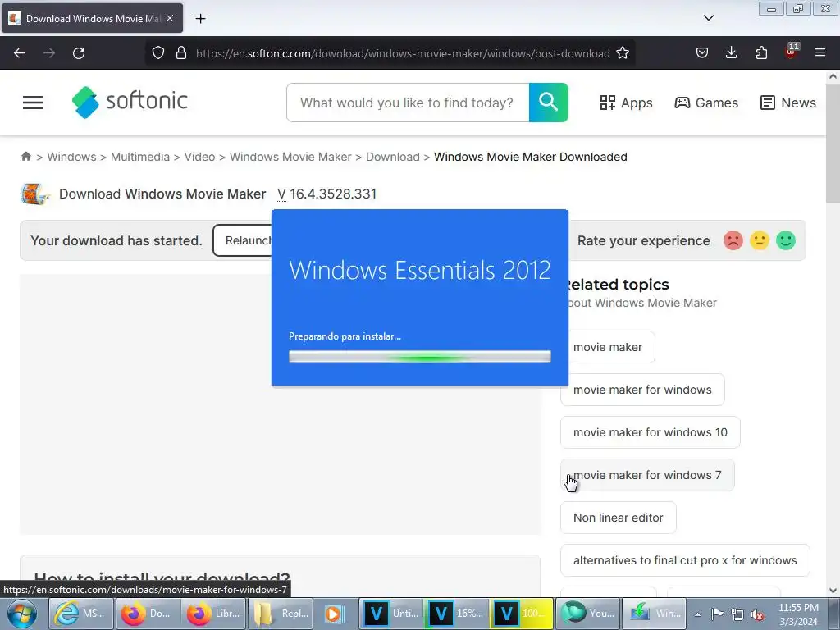Bookmark this page with the star icon
The image size is (840, 630).
tap(623, 53)
